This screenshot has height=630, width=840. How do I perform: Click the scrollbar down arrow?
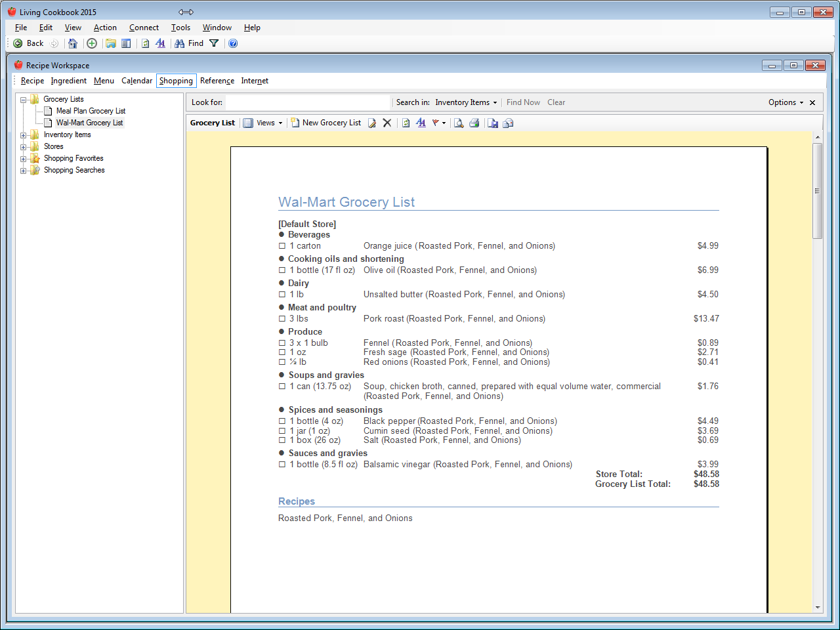(x=818, y=608)
